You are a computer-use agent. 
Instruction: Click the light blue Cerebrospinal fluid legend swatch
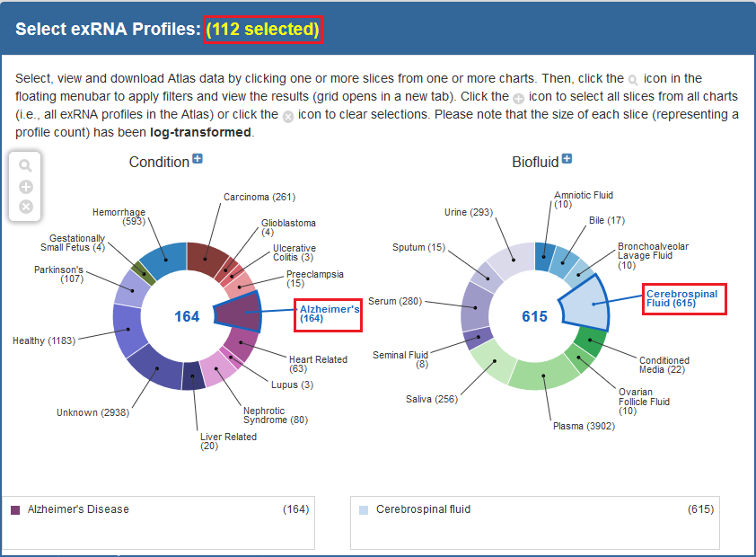coord(364,510)
